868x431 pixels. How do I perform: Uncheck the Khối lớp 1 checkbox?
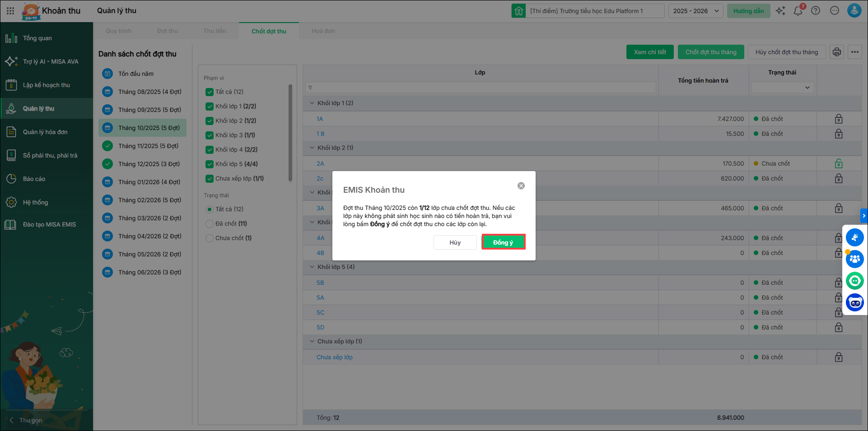[x=210, y=107]
